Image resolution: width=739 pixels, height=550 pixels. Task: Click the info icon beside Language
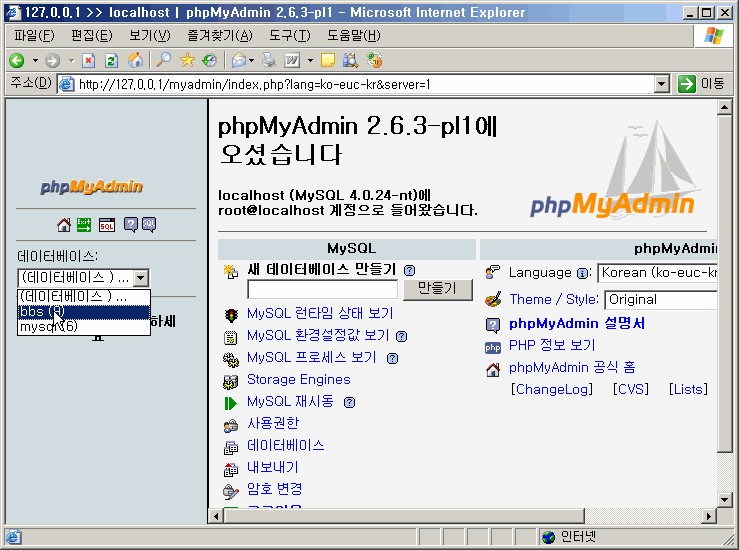pyautogui.click(x=583, y=273)
